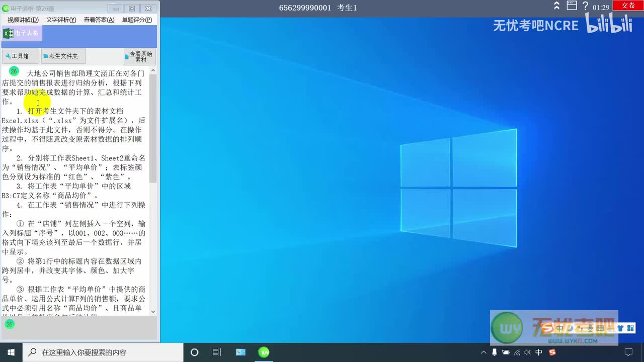Viewport: 644px width, 362px height.
Task: Click the Sogou S icon in system tray
Action: click(x=552, y=352)
